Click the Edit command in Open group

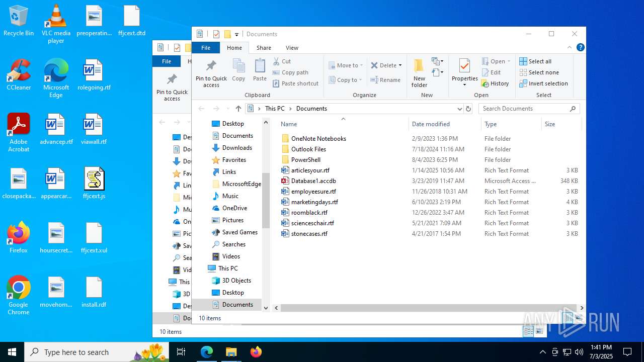[x=491, y=72]
